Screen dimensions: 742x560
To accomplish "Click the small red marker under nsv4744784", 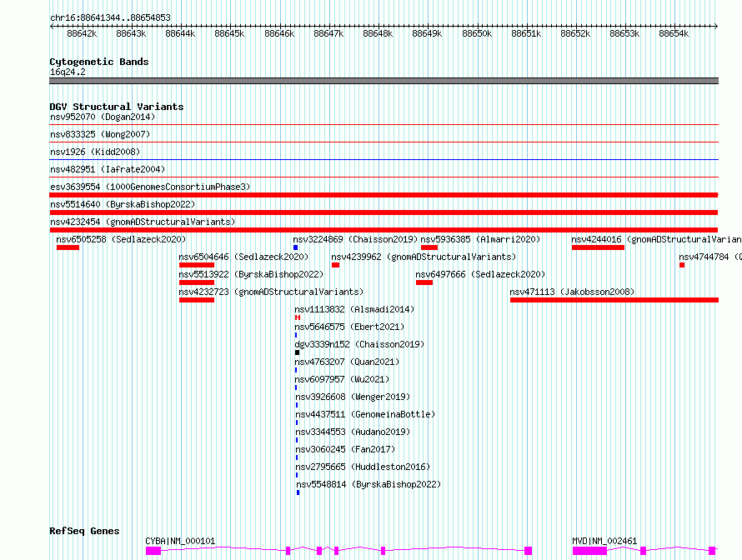I will [x=682, y=265].
